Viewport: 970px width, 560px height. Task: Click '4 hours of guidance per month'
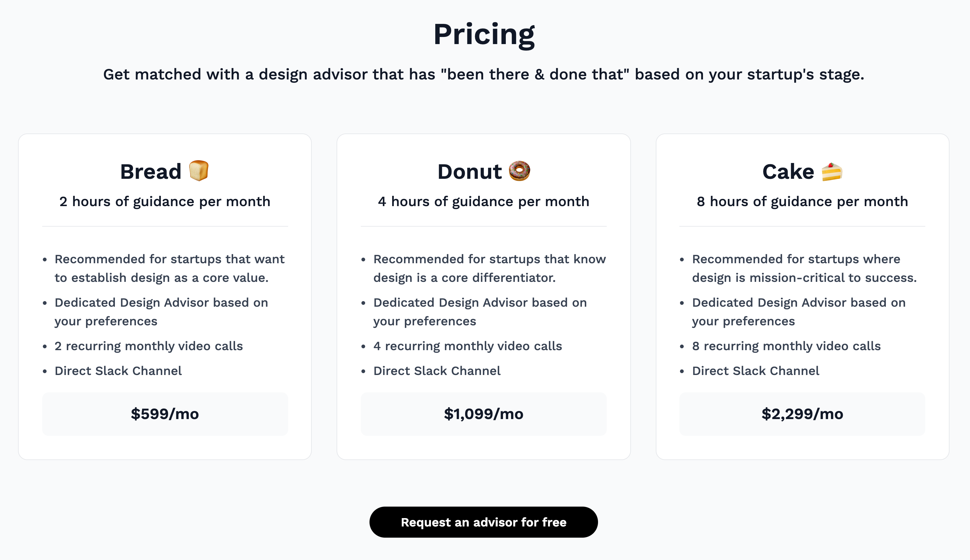483,201
